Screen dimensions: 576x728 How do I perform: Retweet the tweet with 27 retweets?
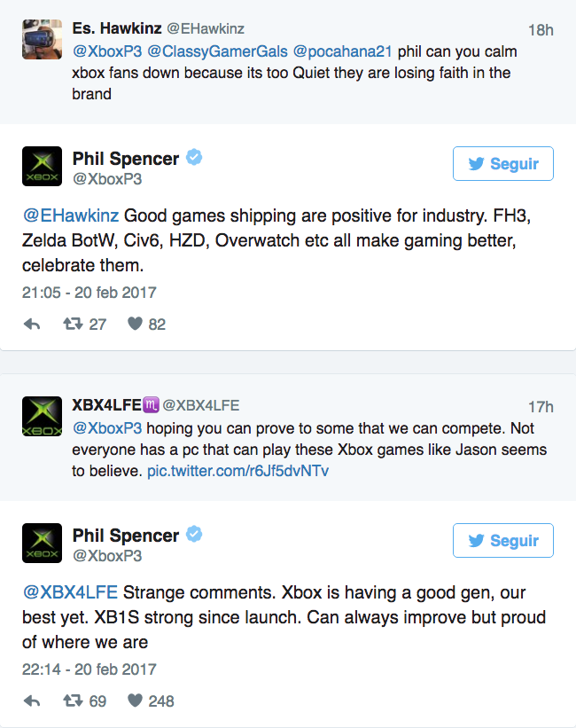tap(74, 325)
